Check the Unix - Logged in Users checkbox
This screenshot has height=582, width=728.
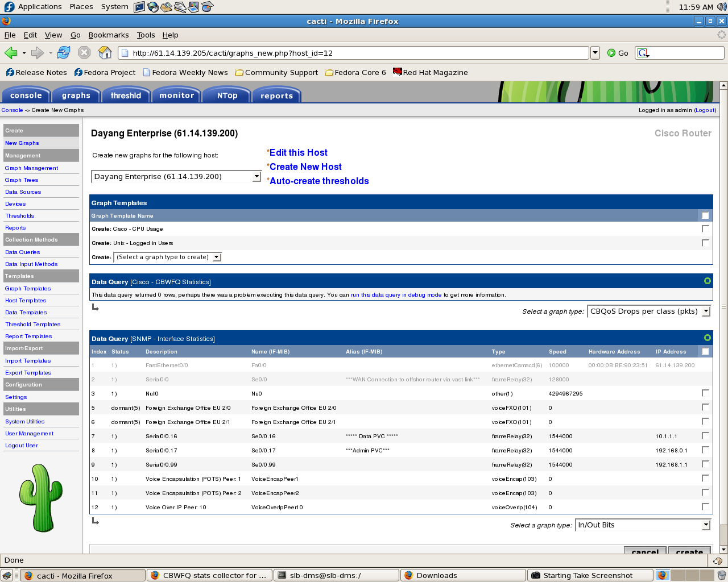(705, 243)
